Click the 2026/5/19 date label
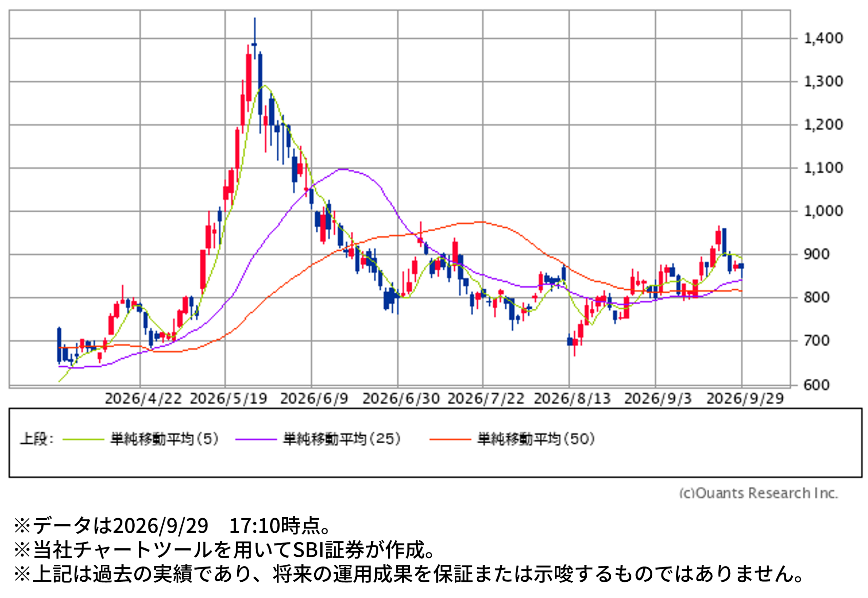Image resolution: width=868 pixels, height=598 pixels. [x=229, y=399]
